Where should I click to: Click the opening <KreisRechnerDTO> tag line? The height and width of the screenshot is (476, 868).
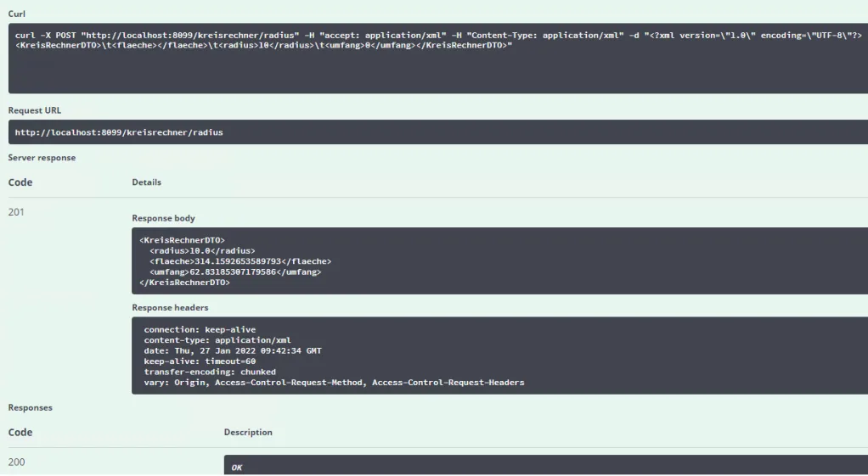[x=182, y=240]
